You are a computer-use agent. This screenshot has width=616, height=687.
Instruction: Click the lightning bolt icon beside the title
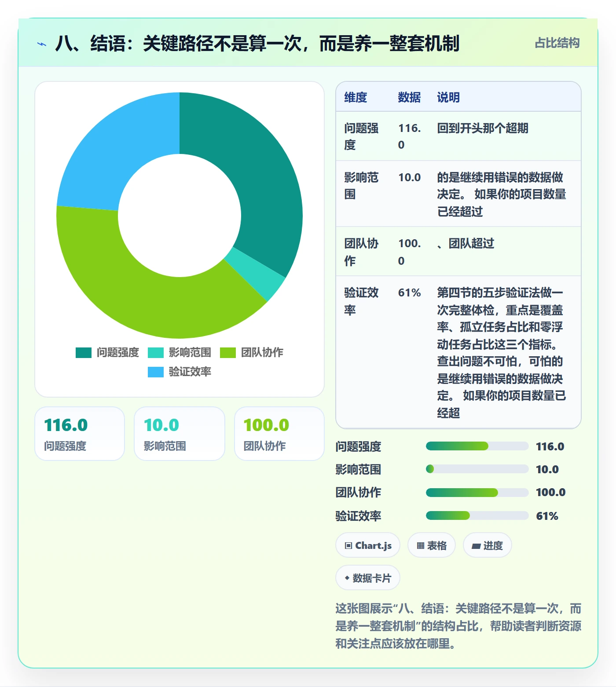42,44
